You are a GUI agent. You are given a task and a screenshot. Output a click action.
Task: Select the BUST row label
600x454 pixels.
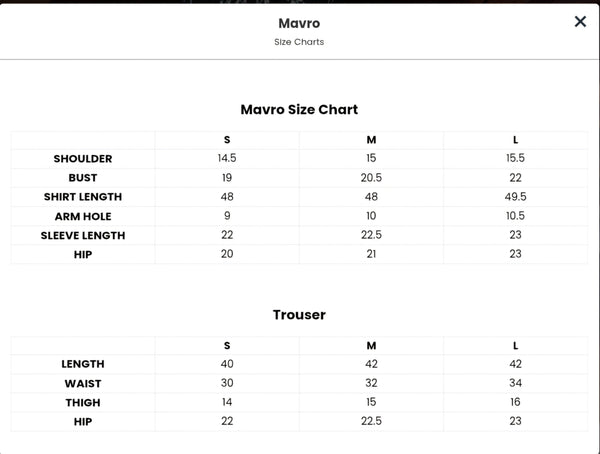(x=83, y=178)
